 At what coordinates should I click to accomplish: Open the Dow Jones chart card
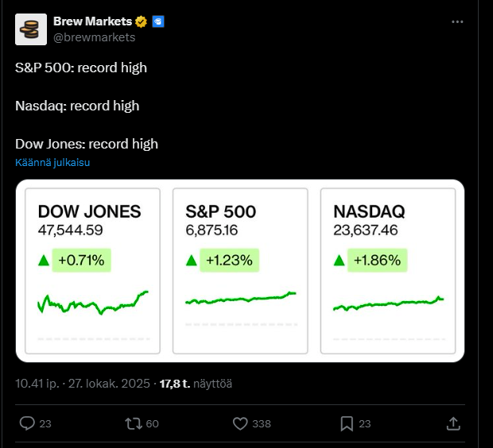pos(92,270)
